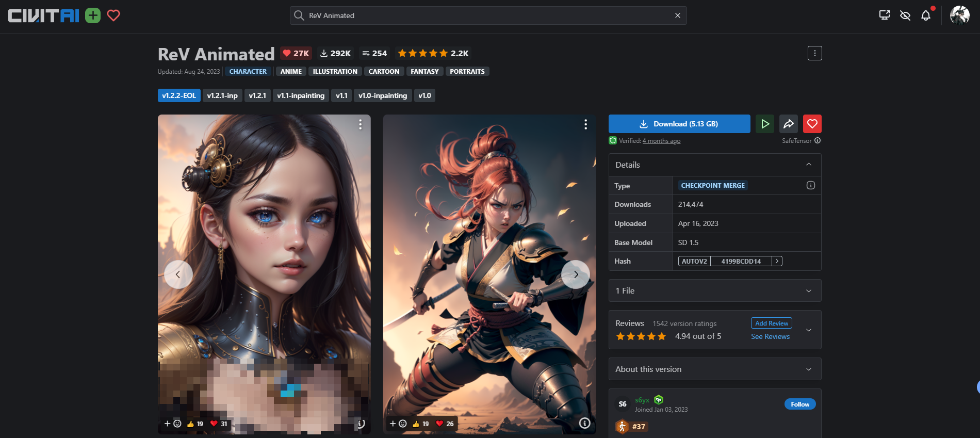Select the ANIME tag
Viewport: 980px width, 438px height.
tap(291, 72)
